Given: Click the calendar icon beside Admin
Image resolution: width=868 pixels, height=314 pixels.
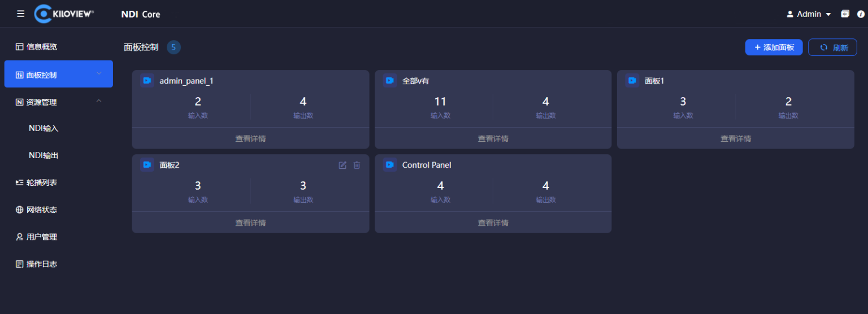Looking at the screenshot, I should click(x=845, y=14).
